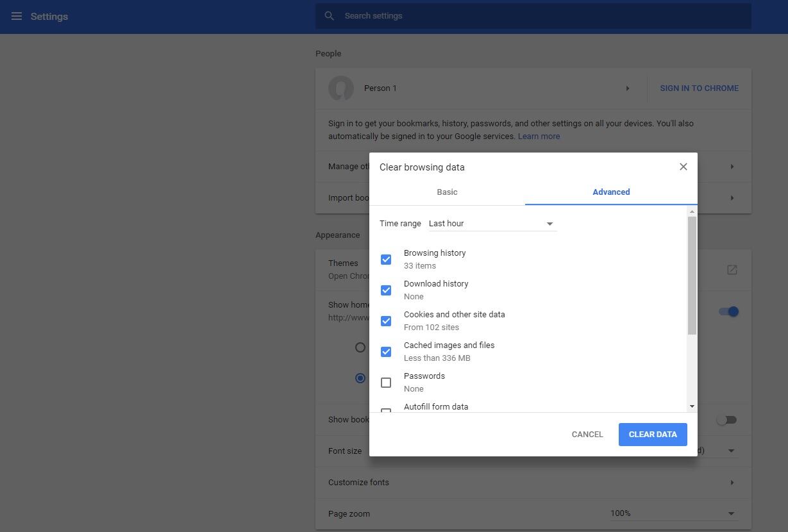Close the Clear browsing data dialog

(x=683, y=167)
